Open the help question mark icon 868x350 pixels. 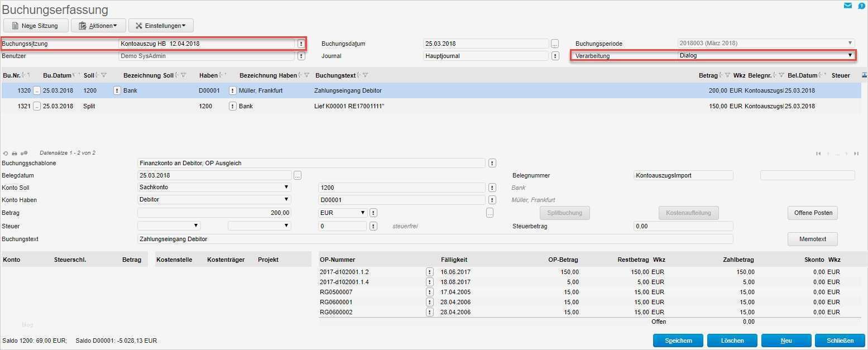(861, 6)
